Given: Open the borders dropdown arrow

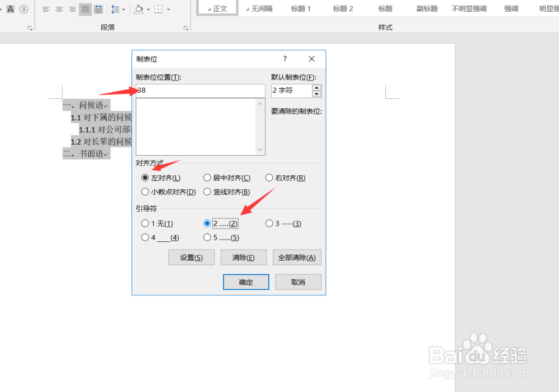Looking at the screenshot, I should click(x=168, y=9).
